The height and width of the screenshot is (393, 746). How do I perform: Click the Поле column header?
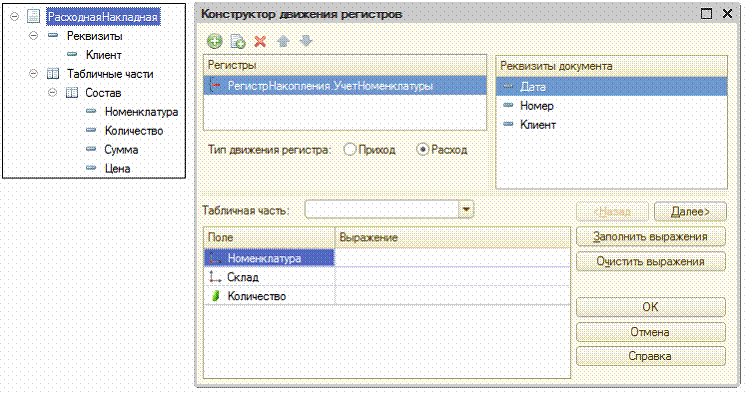pos(269,237)
